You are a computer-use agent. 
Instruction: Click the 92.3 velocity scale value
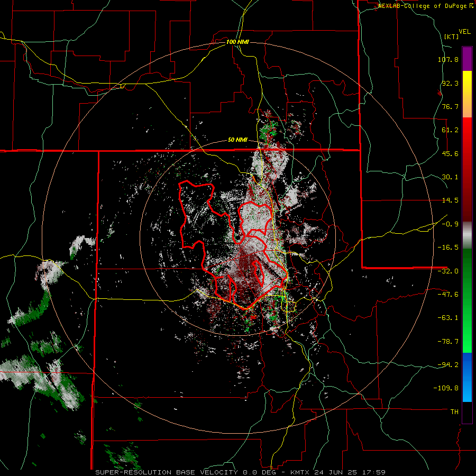tap(450, 83)
